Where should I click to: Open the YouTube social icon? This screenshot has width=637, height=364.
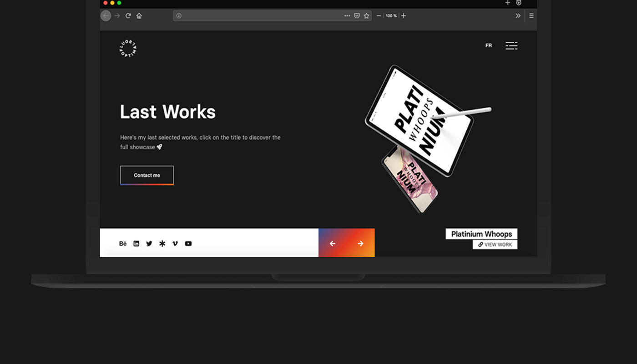point(188,243)
